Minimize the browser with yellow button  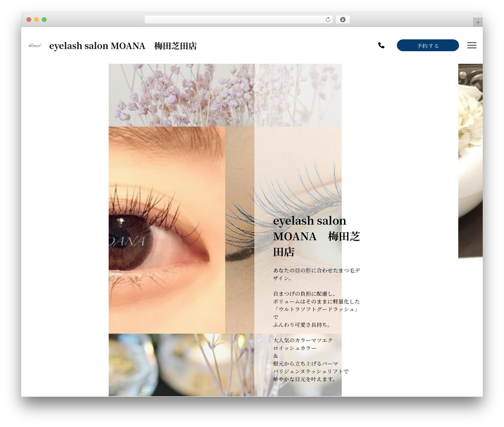37,20
